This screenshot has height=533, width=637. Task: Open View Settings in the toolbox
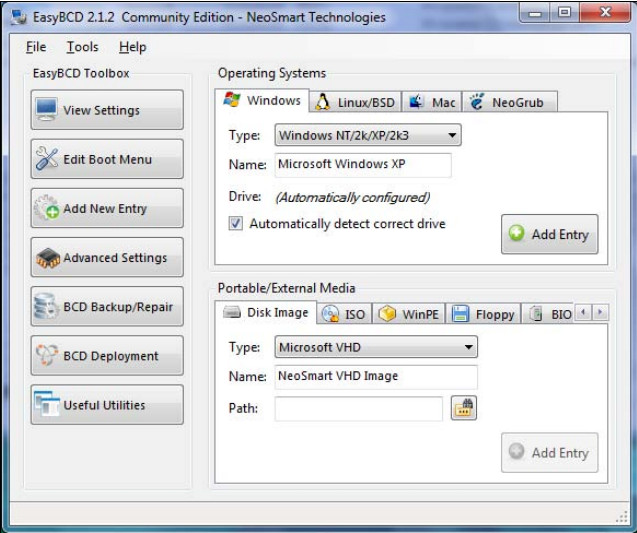click(x=107, y=110)
